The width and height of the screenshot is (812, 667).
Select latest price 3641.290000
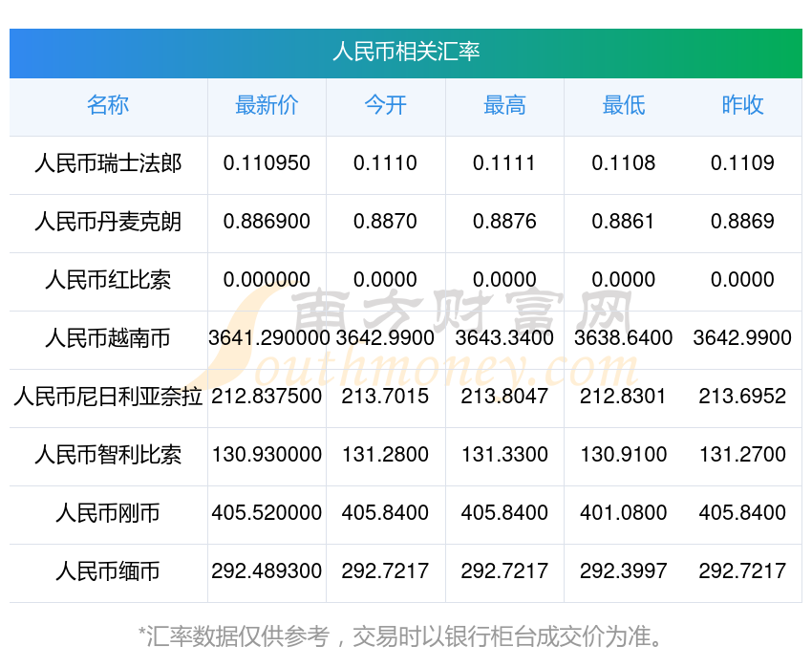[268, 338]
